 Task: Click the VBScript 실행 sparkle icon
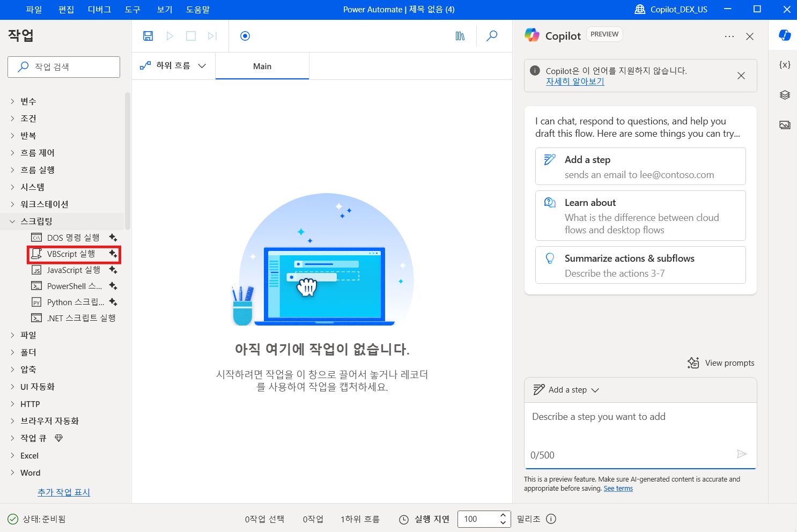click(113, 254)
